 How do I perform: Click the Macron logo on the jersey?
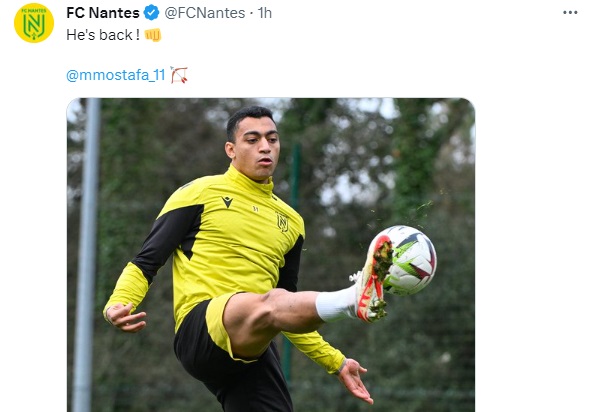pyautogui.click(x=227, y=202)
